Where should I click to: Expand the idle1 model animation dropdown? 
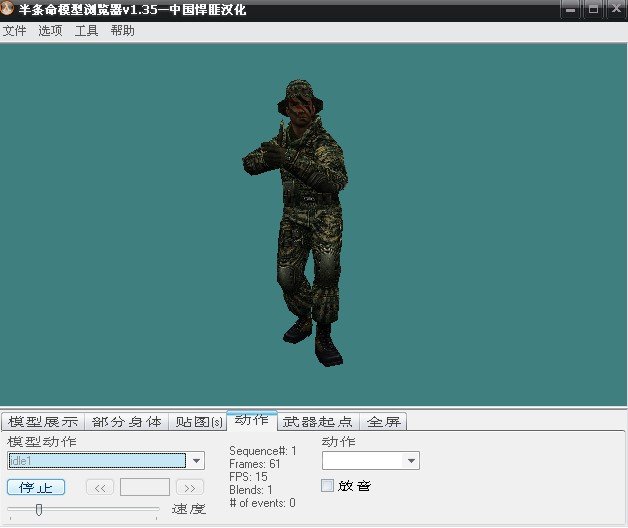[x=197, y=461]
